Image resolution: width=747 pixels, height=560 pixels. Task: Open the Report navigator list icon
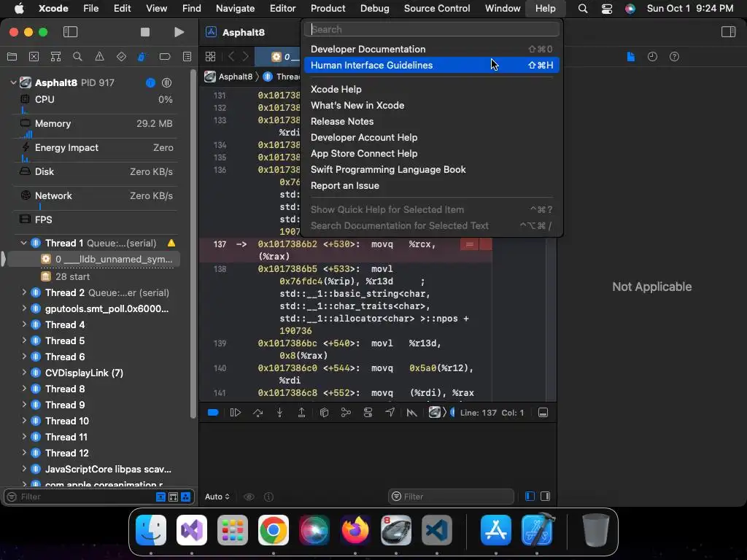click(x=187, y=57)
